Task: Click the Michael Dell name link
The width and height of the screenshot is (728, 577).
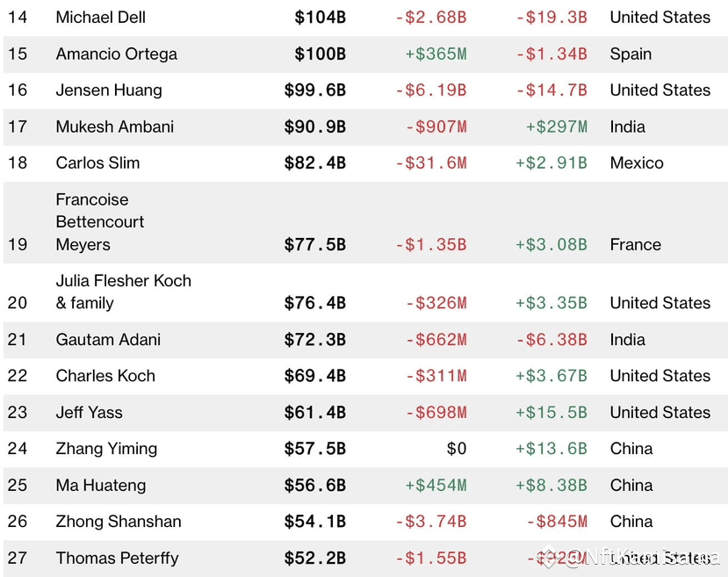Action: tap(101, 18)
